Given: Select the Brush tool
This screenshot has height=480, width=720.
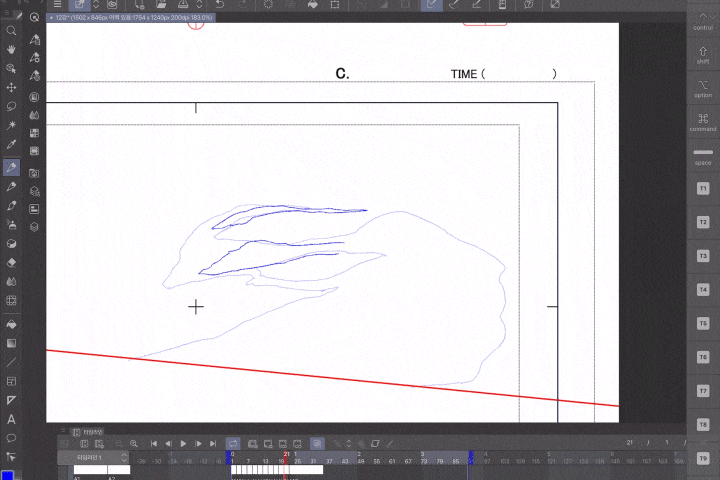Looking at the screenshot, I should (x=11, y=205).
